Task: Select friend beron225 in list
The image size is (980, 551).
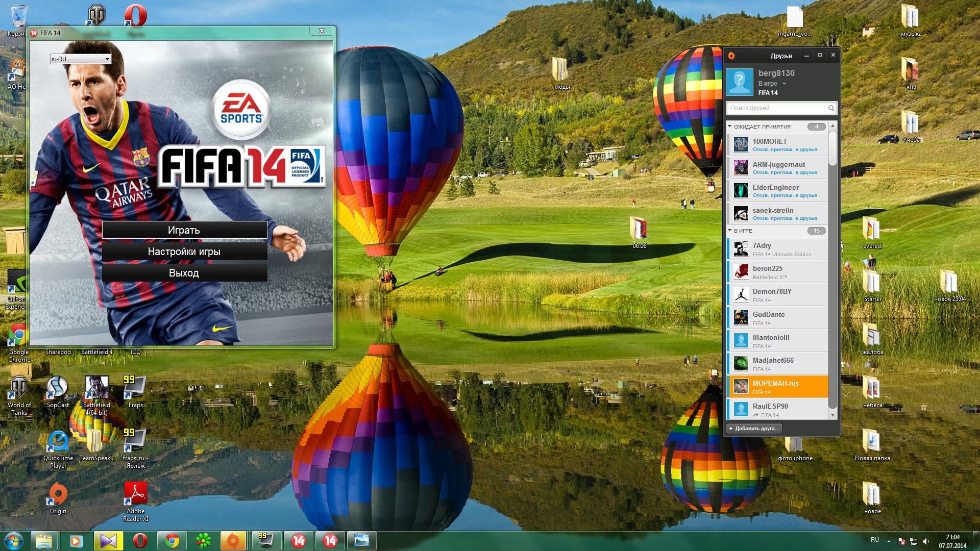Action: (x=777, y=272)
